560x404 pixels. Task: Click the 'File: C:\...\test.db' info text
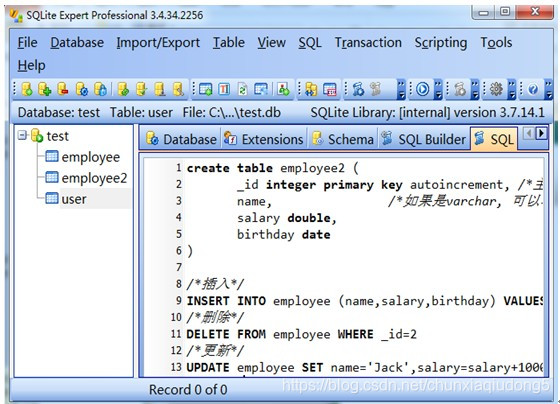232,113
